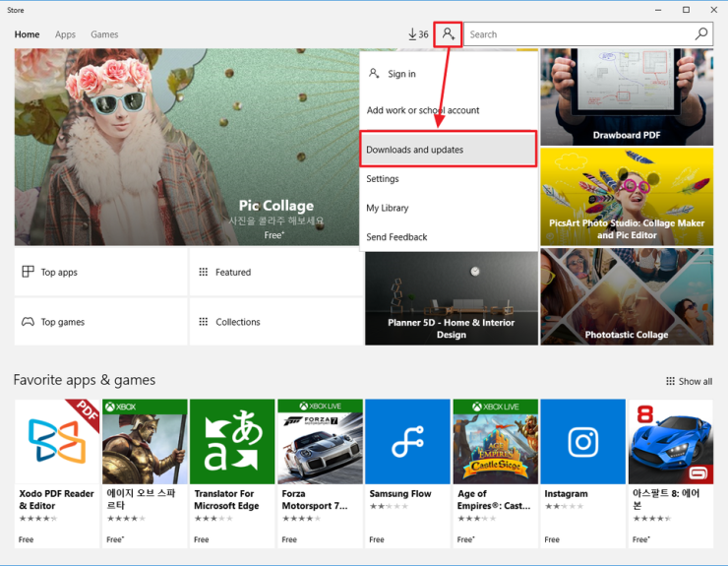Click the Show all grid icon

(670, 381)
